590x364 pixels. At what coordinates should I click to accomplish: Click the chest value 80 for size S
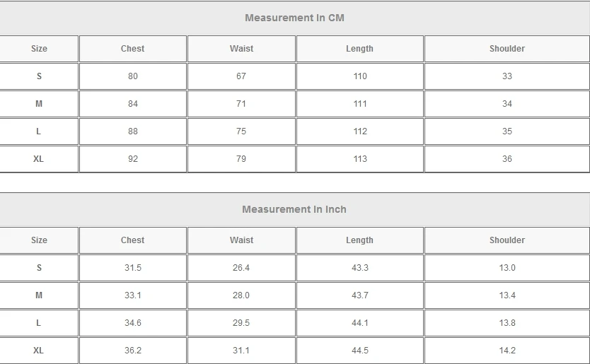click(x=133, y=76)
